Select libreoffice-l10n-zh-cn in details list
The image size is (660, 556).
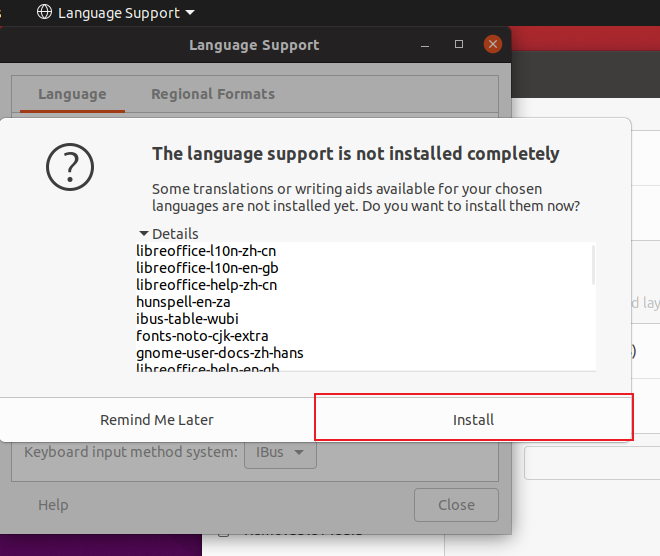[206, 251]
